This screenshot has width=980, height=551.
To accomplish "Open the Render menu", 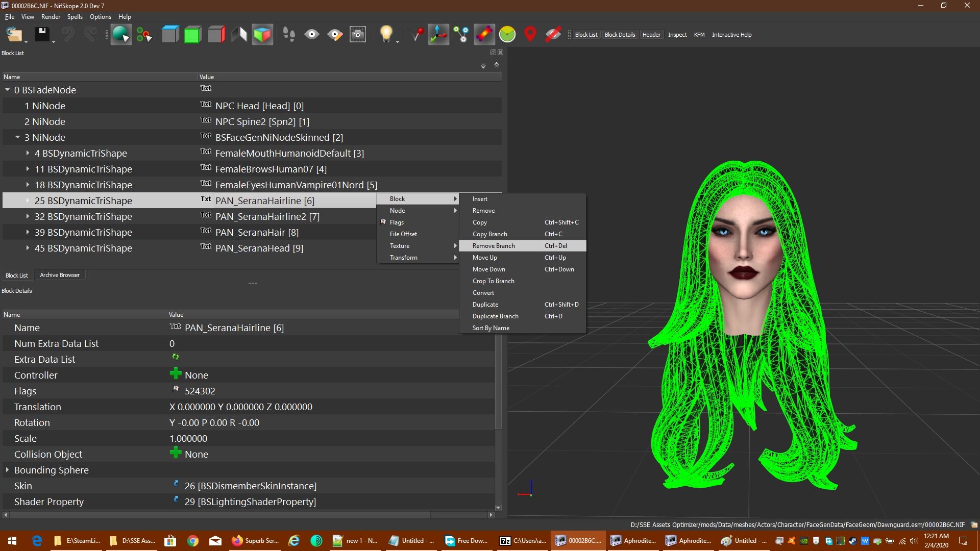I will tap(51, 17).
